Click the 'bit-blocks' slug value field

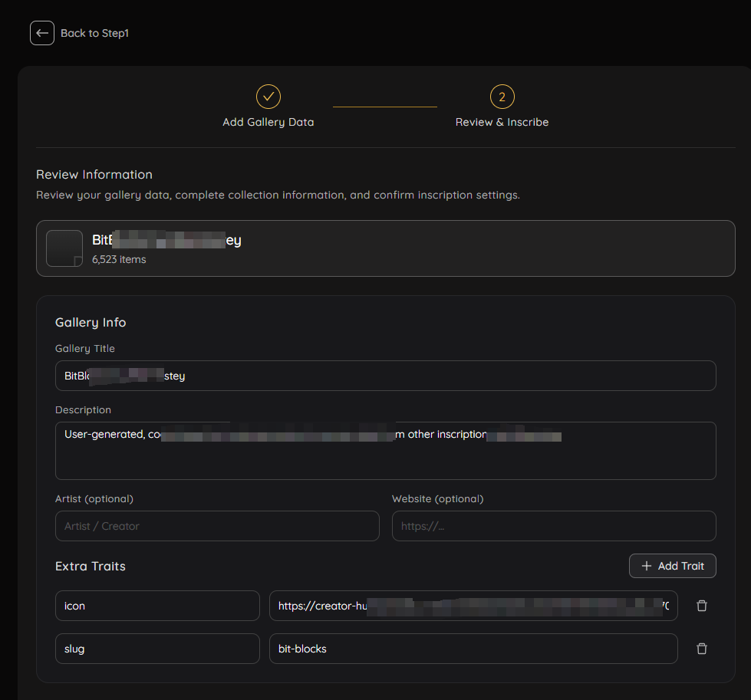click(473, 649)
